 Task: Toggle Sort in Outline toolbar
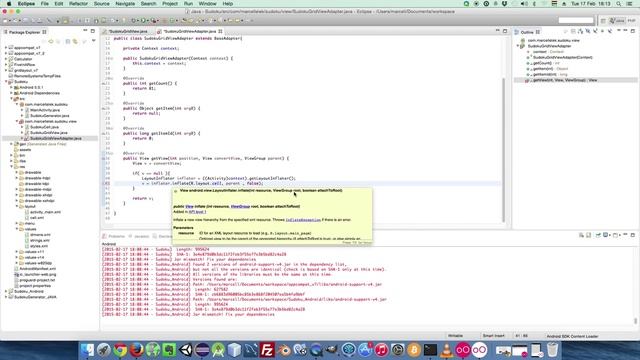click(x=580, y=31)
